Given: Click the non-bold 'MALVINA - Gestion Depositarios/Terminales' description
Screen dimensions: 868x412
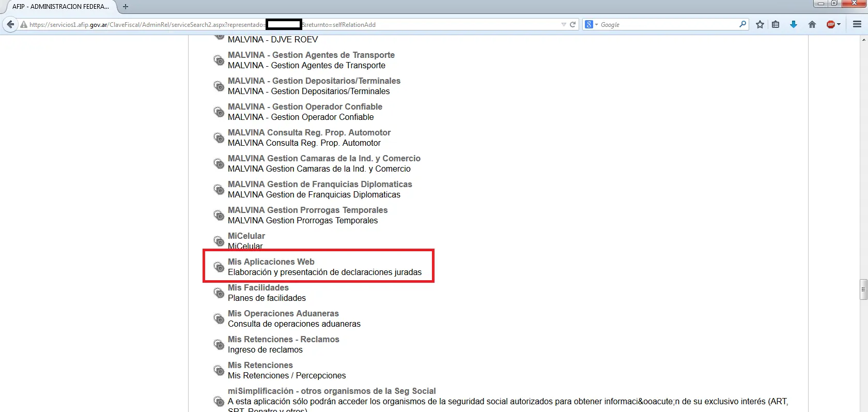Looking at the screenshot, I should 309,91.
